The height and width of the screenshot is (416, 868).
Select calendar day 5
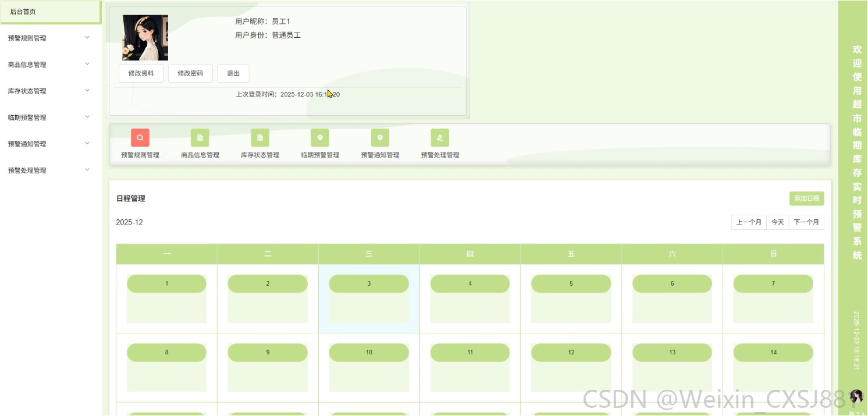tap(571, 284)
